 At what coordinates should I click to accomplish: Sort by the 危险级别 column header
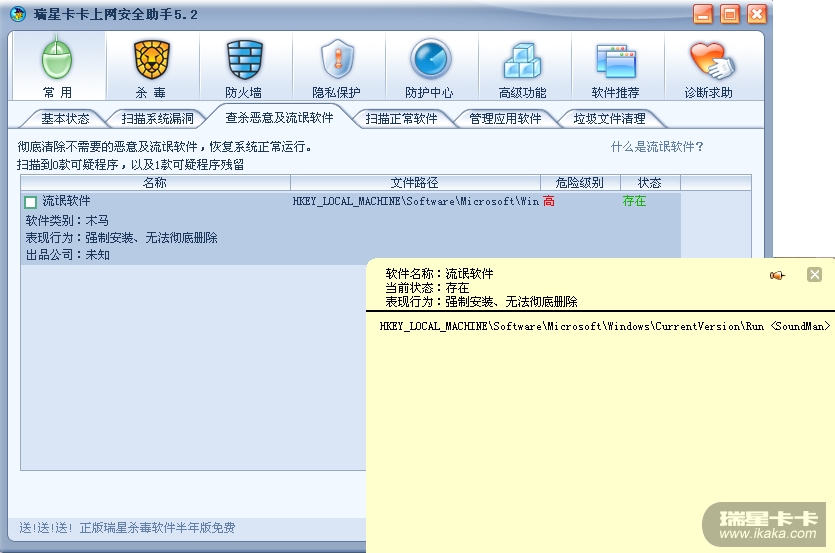(580, 183)
